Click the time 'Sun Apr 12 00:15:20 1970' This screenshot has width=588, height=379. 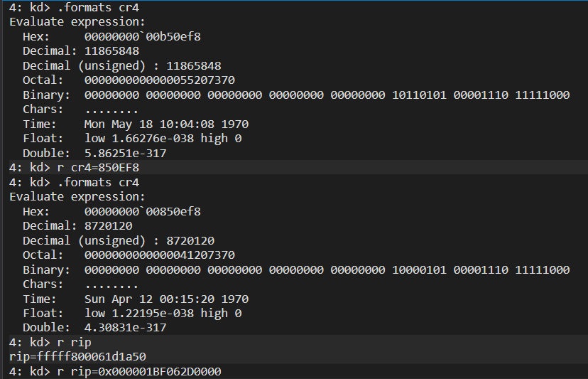(166, 299)
